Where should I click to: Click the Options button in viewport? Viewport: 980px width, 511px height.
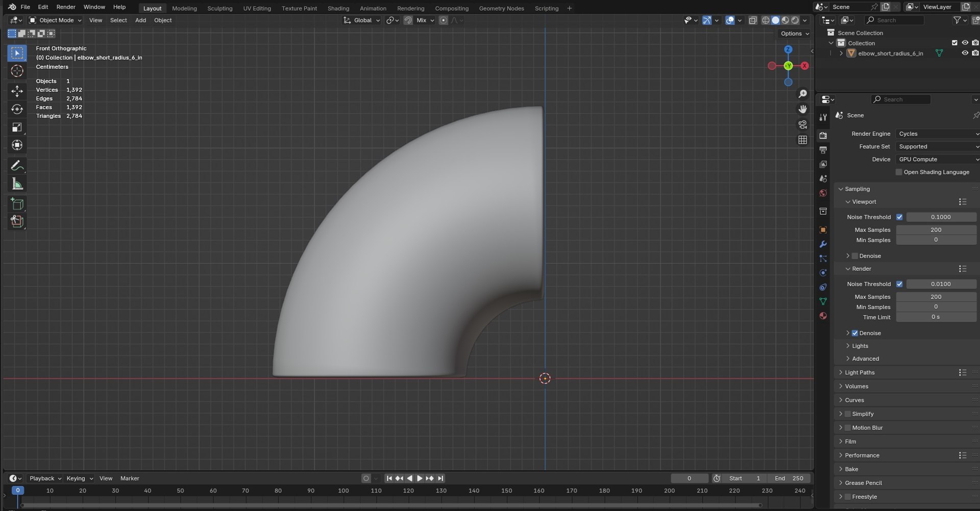tap(795, 34)
